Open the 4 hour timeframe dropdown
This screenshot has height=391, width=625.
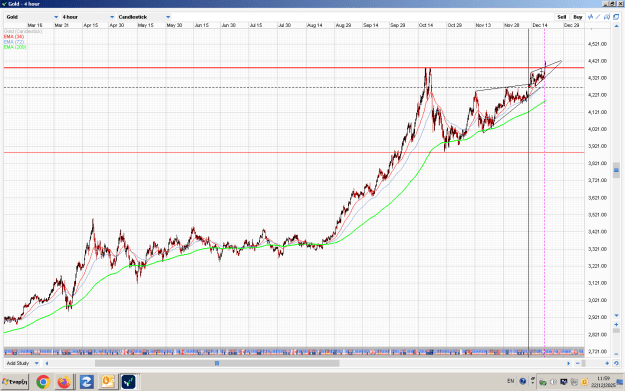coord(88,17)
